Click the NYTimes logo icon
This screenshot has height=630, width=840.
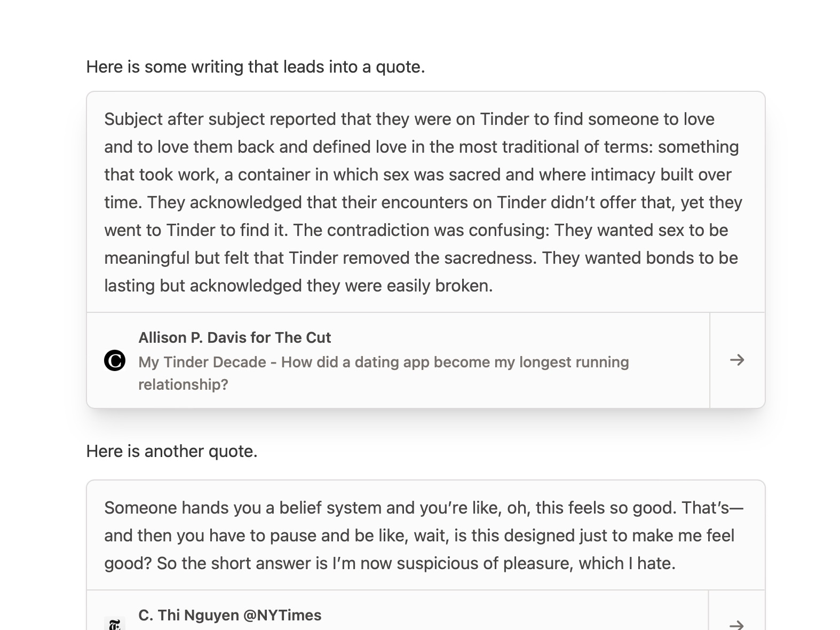[115, 624]
